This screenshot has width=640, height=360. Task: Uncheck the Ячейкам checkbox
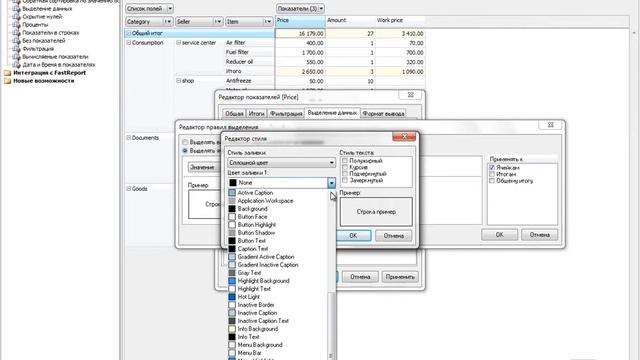[x=492, y=168]
